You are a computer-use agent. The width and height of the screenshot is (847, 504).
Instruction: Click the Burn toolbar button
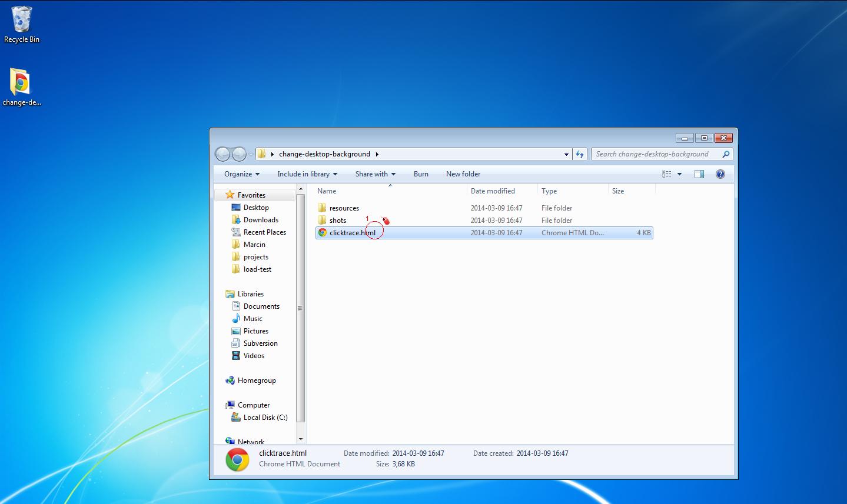click(421, 174)
